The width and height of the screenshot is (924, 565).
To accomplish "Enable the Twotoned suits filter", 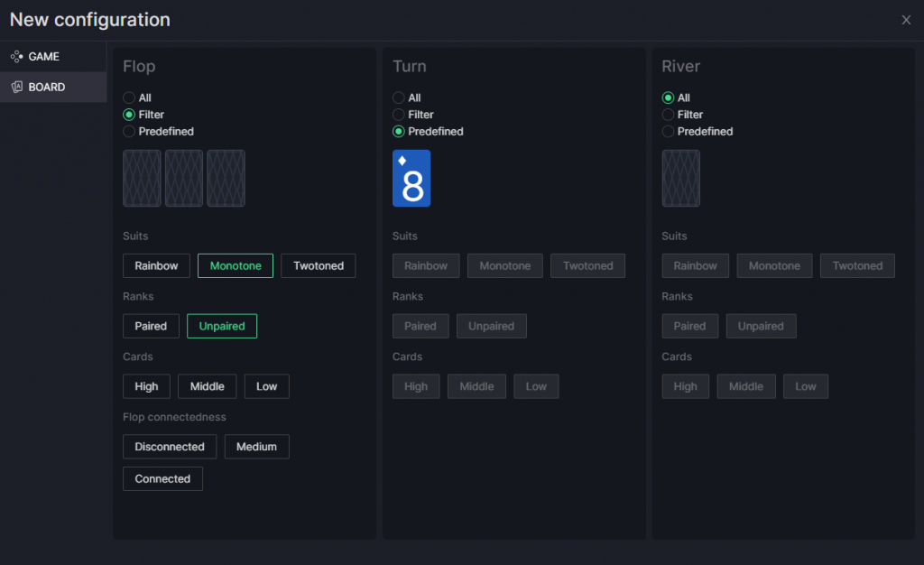I will 318,265.
